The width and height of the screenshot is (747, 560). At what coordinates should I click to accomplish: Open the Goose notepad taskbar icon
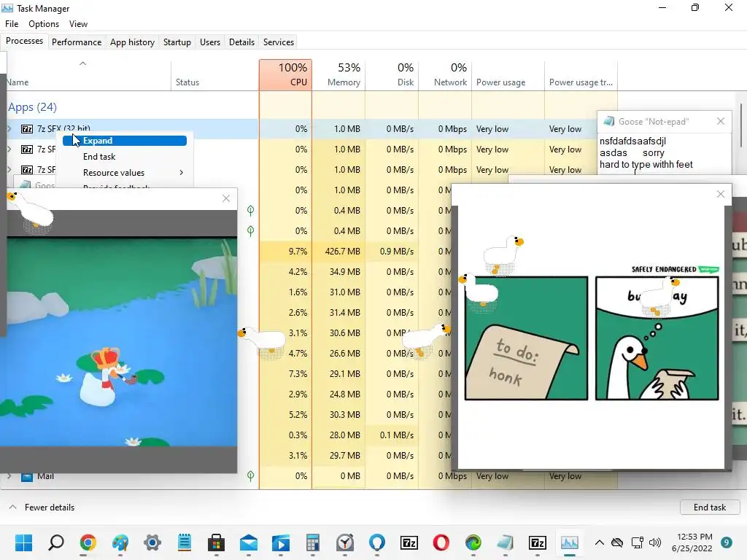click(506, 542)
